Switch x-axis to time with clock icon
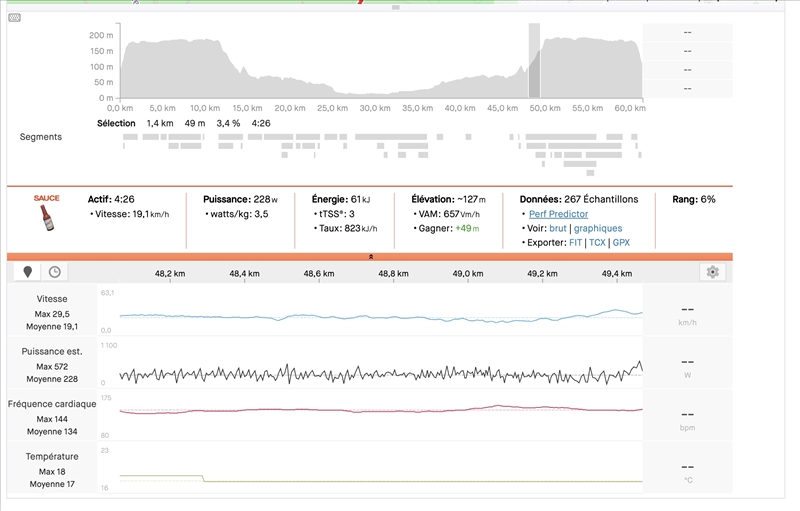The width and height of the screenshot is (800, 511). tap(54, 271)
